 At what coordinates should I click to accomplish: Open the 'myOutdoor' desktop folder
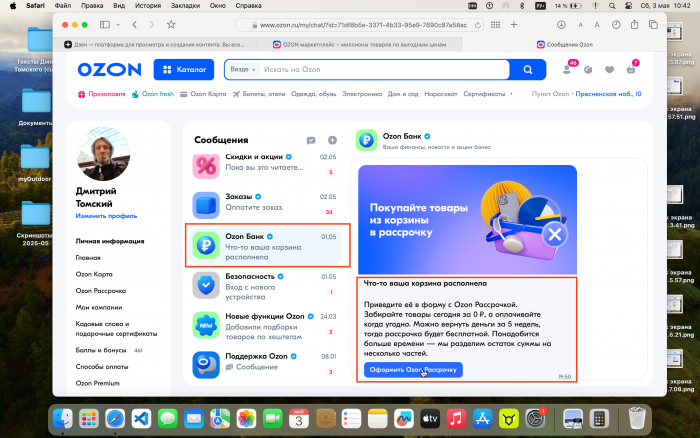point(34,163)
